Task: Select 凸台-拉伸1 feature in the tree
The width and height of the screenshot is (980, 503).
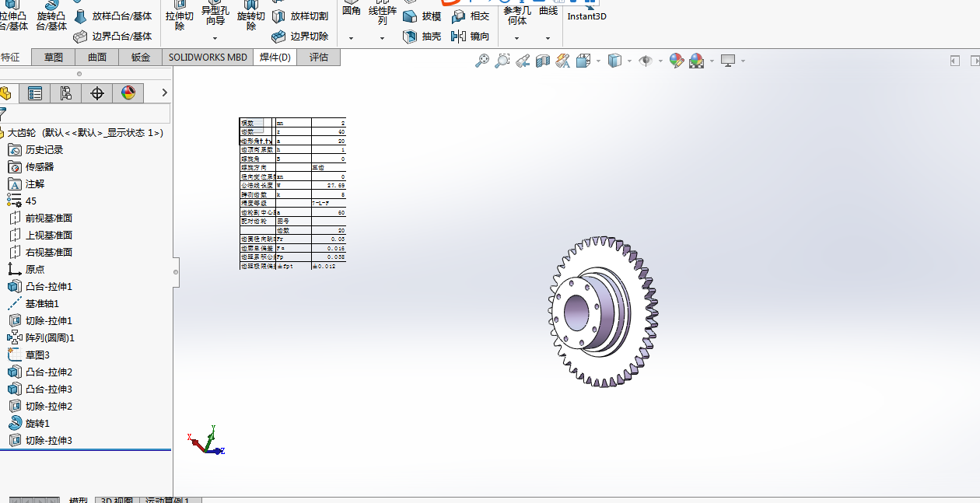Action: (40, 286)
